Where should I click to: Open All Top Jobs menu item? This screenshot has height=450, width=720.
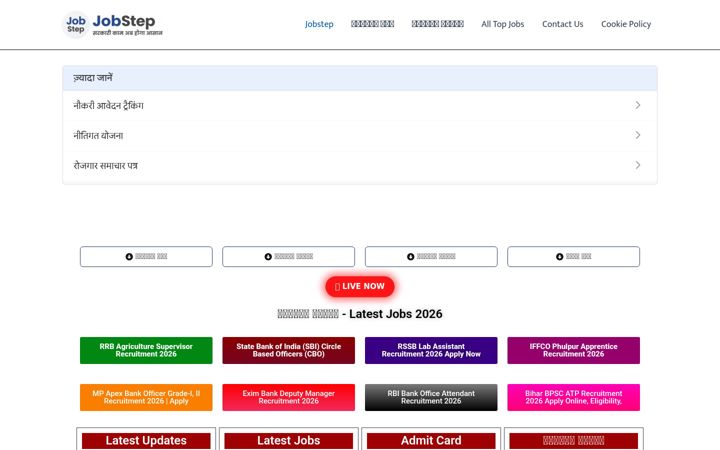(x=502, y=24)
